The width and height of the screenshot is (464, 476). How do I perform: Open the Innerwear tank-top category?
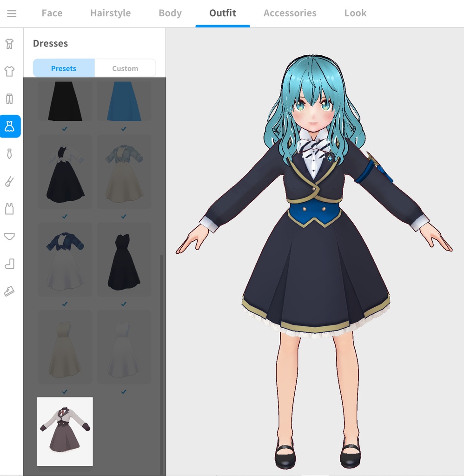pos(10,209)
